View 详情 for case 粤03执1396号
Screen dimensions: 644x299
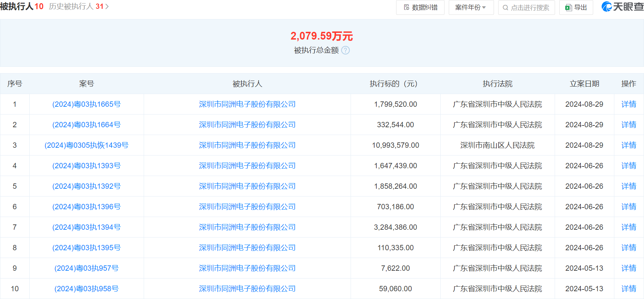point(629,207)
